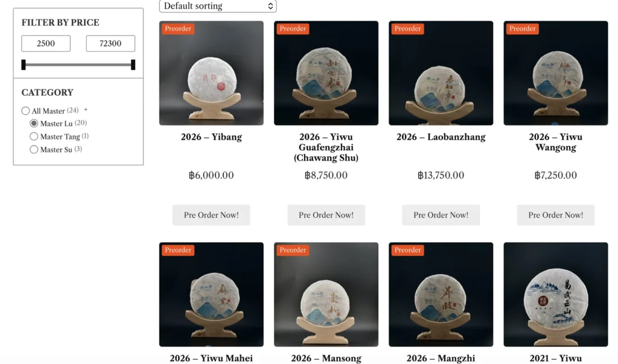Screen dimensions: 618x364
Task: Choose the Master Su category filter
Action: pos(34,150)
